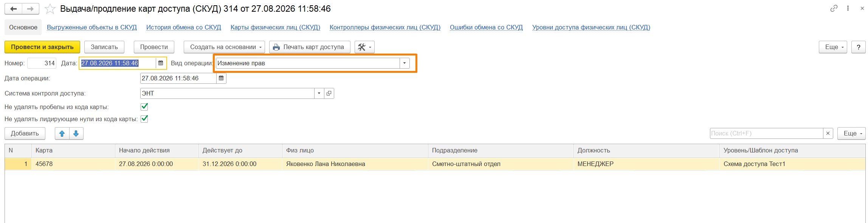Open calendar for Дата операции field

pyautogui.click(x=221, y=78)
